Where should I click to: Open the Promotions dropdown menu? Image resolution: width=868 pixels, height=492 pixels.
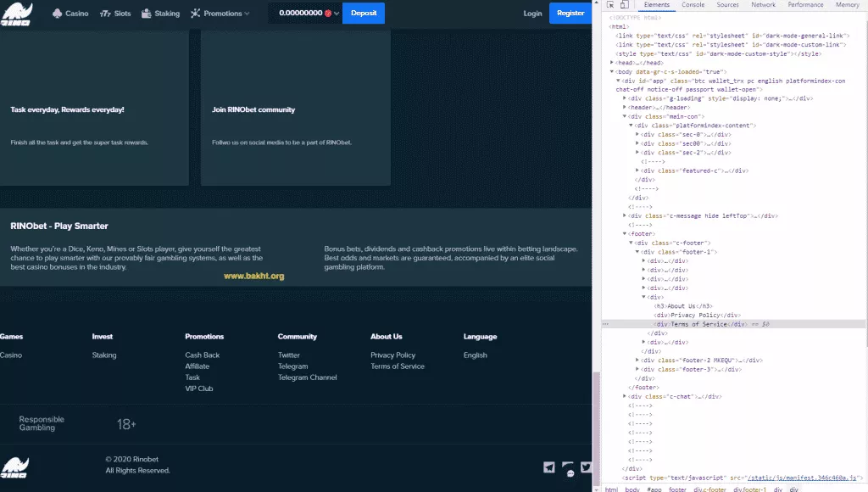220,14
